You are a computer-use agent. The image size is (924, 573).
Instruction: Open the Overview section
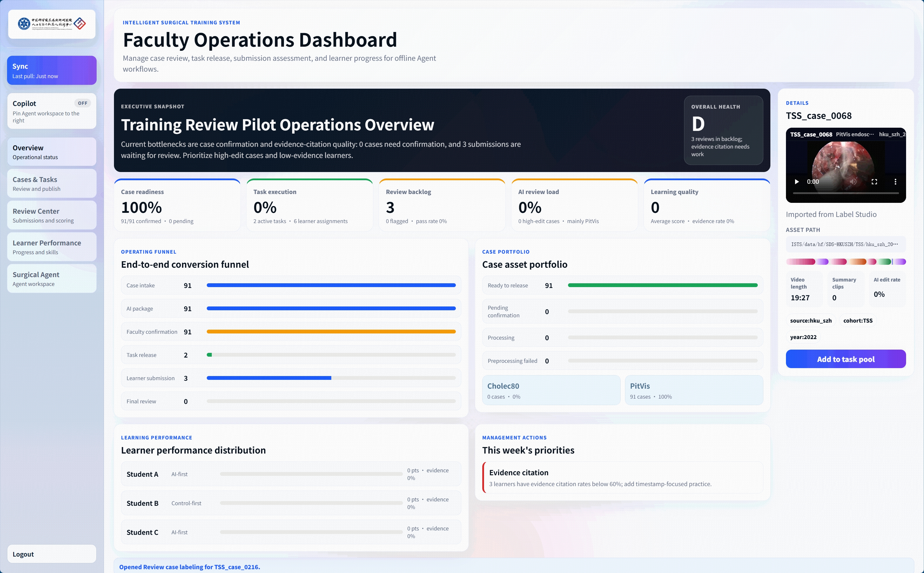(52, 151)
